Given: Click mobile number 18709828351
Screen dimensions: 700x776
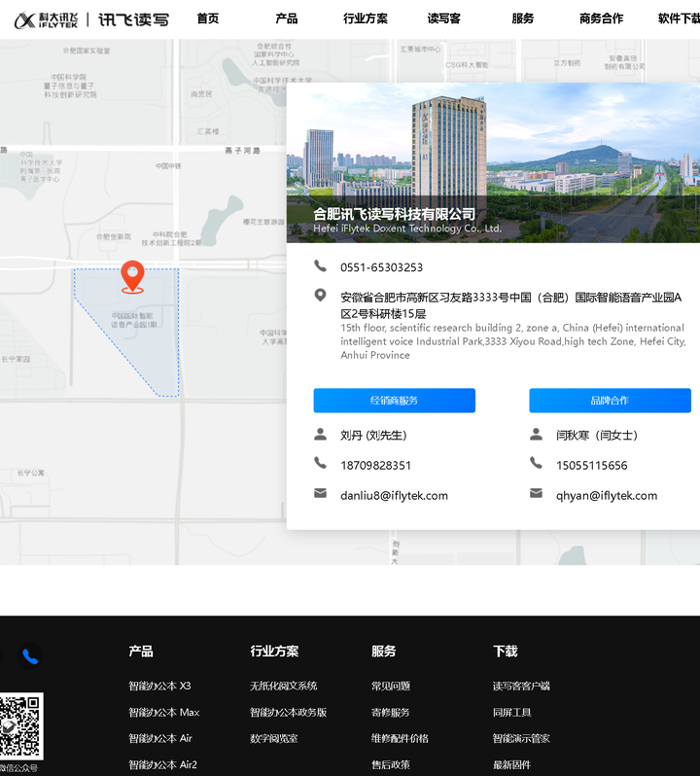Looking at the screenshot, I should [x=375, y=465].
